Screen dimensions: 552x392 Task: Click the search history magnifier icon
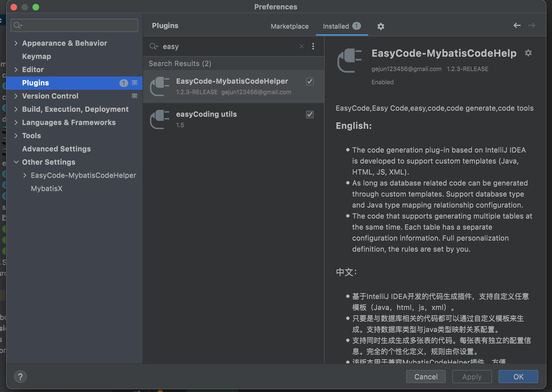[x=154, y=46]
